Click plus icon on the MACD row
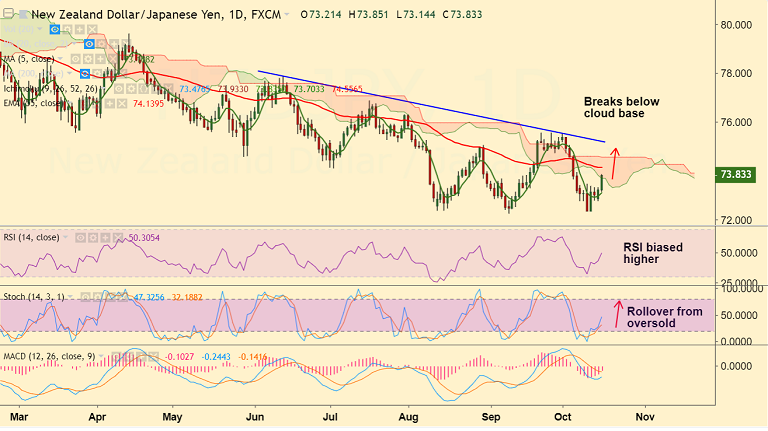This screenshot has height=431, width=768. coord(141,356)
